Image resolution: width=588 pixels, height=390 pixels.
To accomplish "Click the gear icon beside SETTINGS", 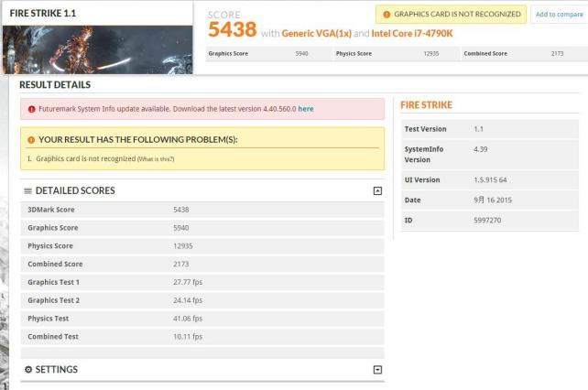I will pyautogui.click(x=28, y=369).
